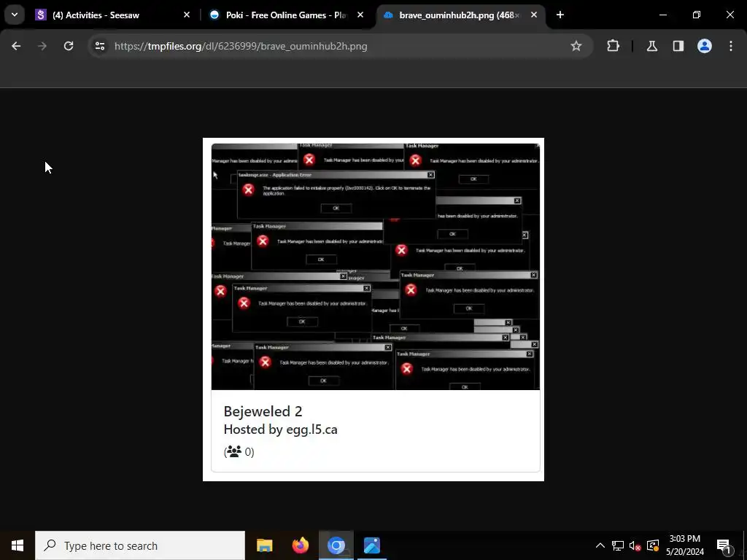The image size is (747, 560).
Task: Click the Chrome taskbar icon
Action: [336, 545]
